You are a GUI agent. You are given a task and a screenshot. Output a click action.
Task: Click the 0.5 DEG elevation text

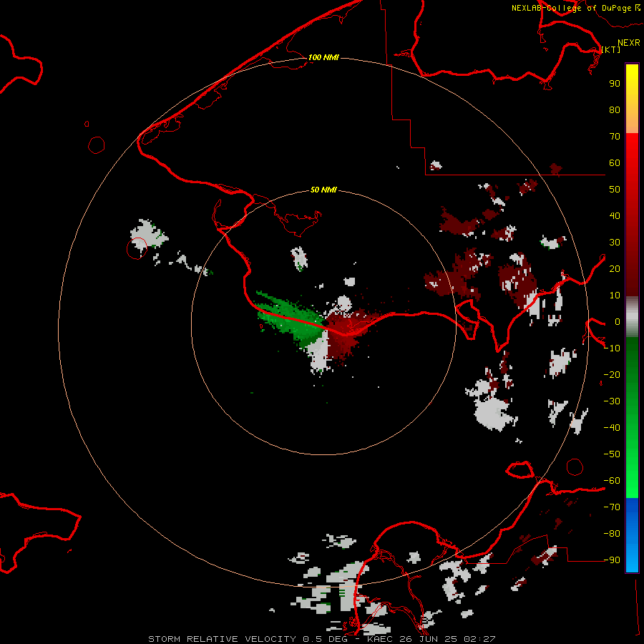[x=325, y=639]
